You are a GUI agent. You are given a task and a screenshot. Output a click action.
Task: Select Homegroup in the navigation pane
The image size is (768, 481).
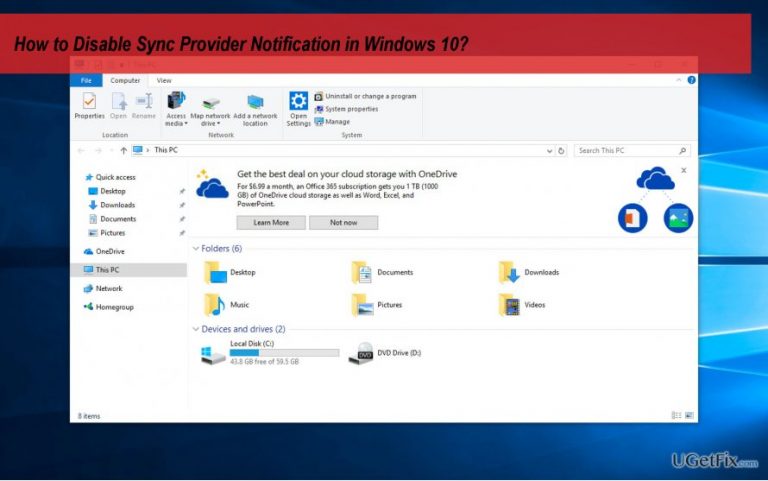(108, 307)
